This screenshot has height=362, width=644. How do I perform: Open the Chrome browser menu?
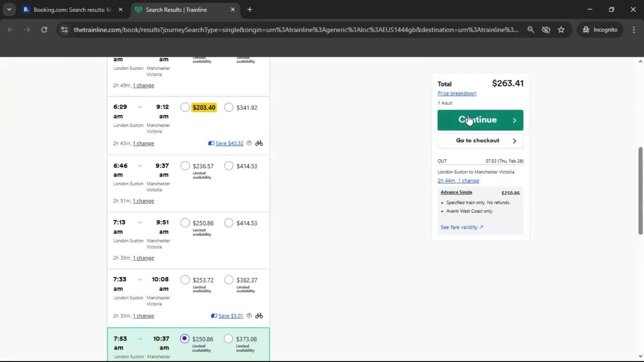coord(634,29)
